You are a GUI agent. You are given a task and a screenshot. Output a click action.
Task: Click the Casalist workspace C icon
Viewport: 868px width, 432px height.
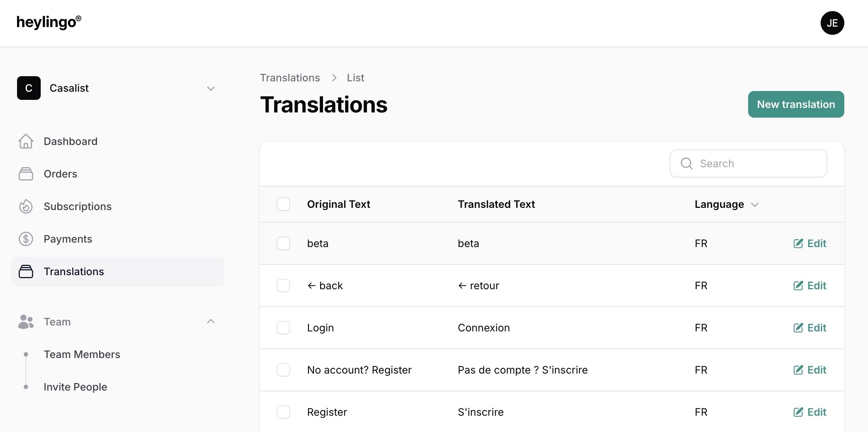(29, 88)
